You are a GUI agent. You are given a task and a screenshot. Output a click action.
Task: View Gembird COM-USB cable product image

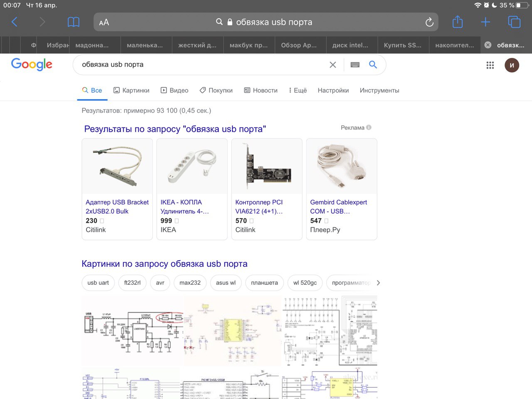(x=342, y=167)
